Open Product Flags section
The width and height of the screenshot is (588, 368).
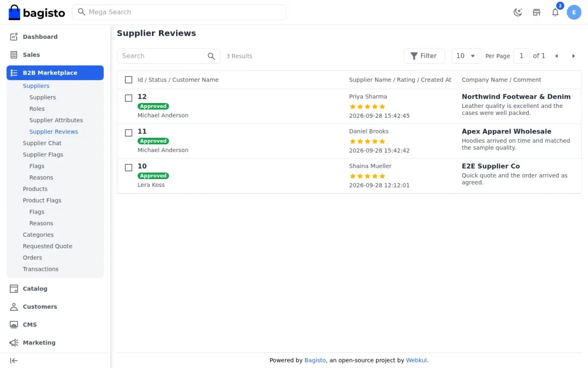[42, 200]
